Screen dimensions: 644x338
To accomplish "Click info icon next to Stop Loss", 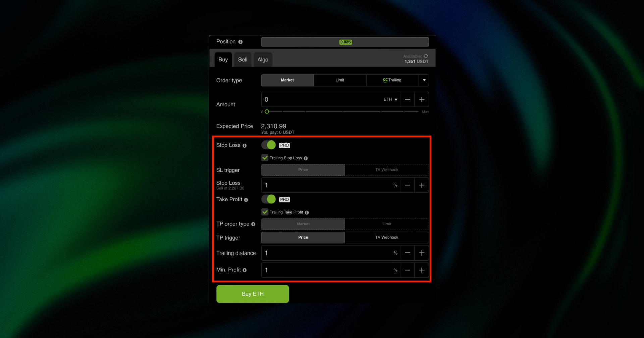I will point(244,146).
